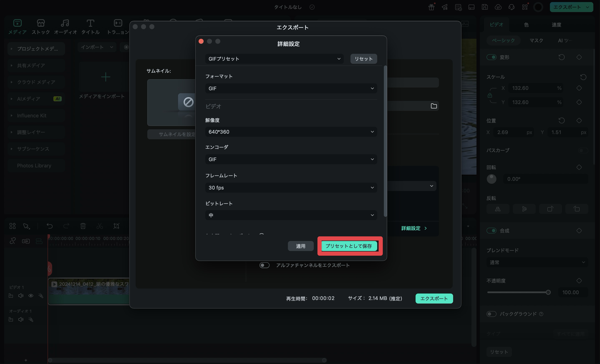Open the エンコーダ GIF dropdown

coord(291,159)
